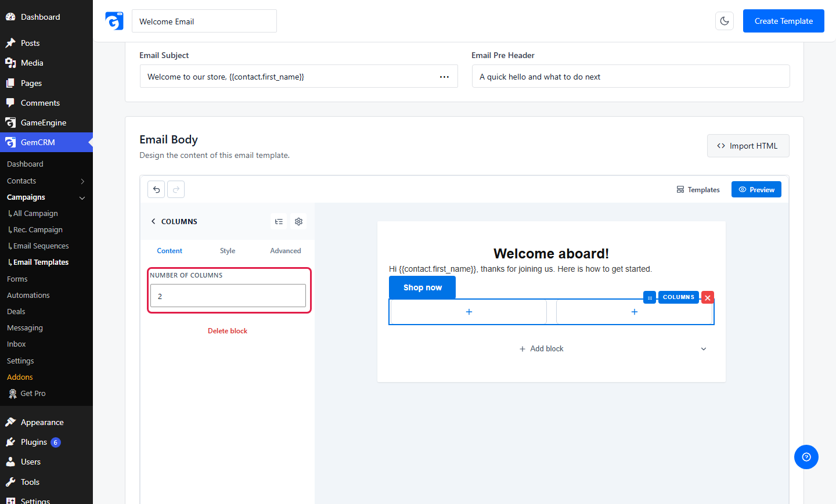836x504 pixels.
Task: Click the Email Pre Header field
Action: pos(630,77)
